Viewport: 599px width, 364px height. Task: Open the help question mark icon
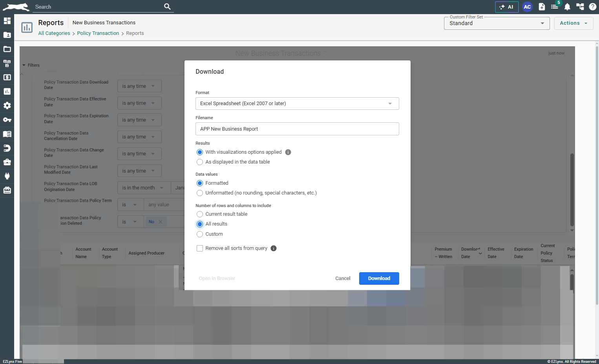tap(593, 7)
